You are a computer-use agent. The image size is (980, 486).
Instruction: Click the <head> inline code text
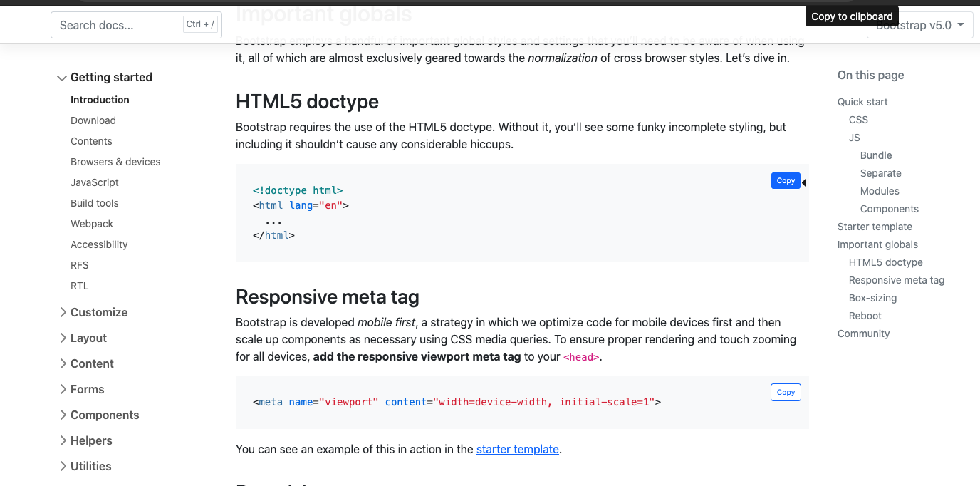click(581, 357)
